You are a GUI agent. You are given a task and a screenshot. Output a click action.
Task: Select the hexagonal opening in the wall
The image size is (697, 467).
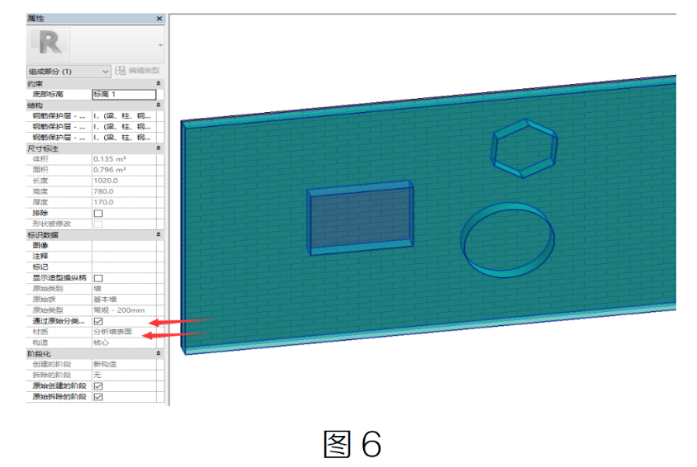click(x=524, y=148)
